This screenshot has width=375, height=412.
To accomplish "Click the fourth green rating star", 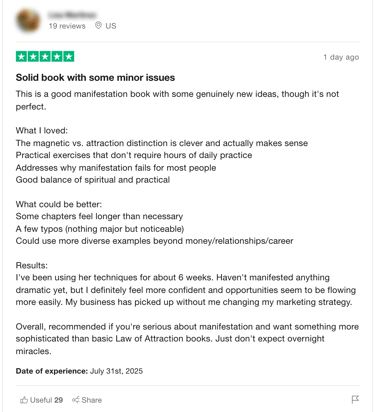I will (x=57, y=57).
